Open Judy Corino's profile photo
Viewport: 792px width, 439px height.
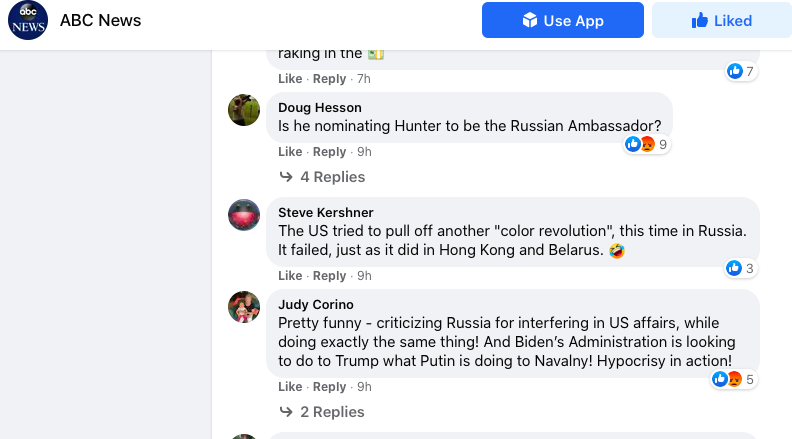coord(244,307)
